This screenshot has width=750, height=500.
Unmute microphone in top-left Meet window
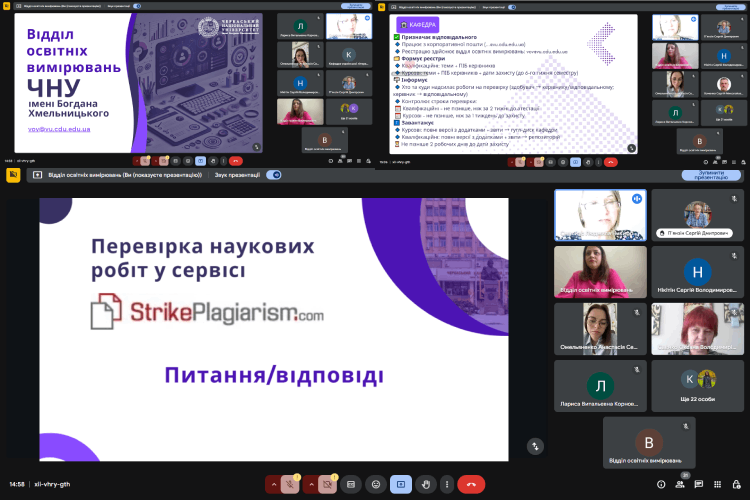145,161
